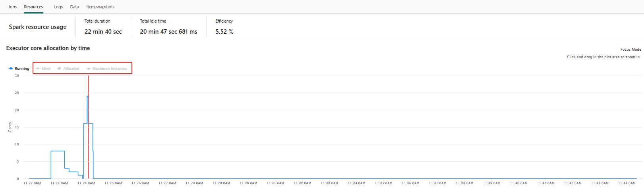Open the Data tab

tap(74, 7)
